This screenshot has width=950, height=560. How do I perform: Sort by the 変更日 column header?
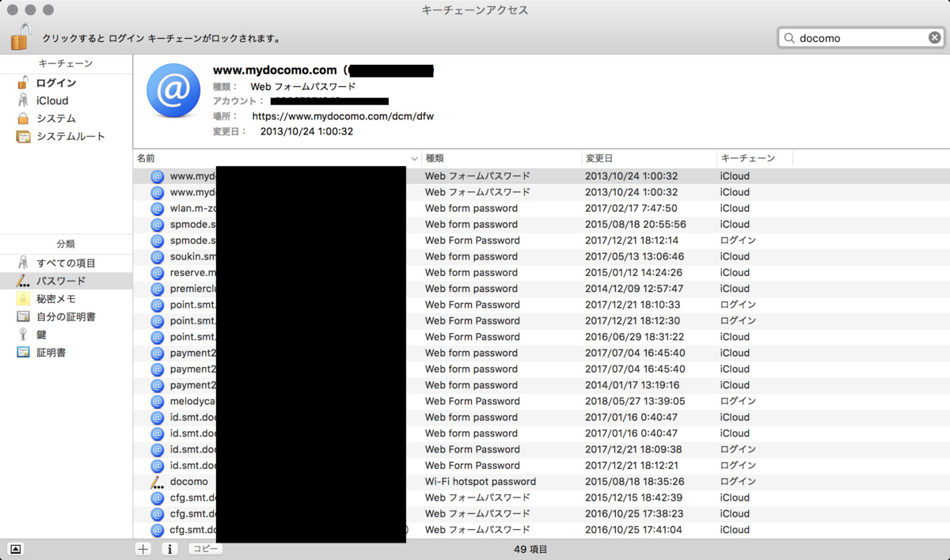(x=649, y=158)
